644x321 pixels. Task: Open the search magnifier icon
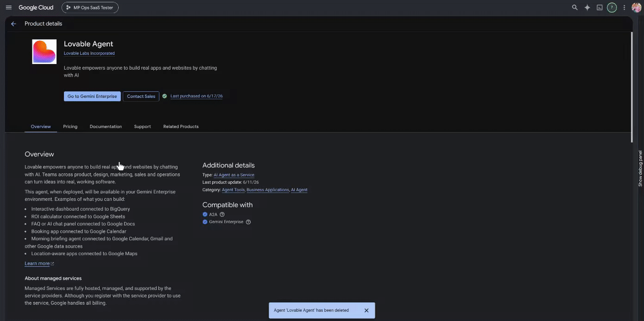coord(575,7)
